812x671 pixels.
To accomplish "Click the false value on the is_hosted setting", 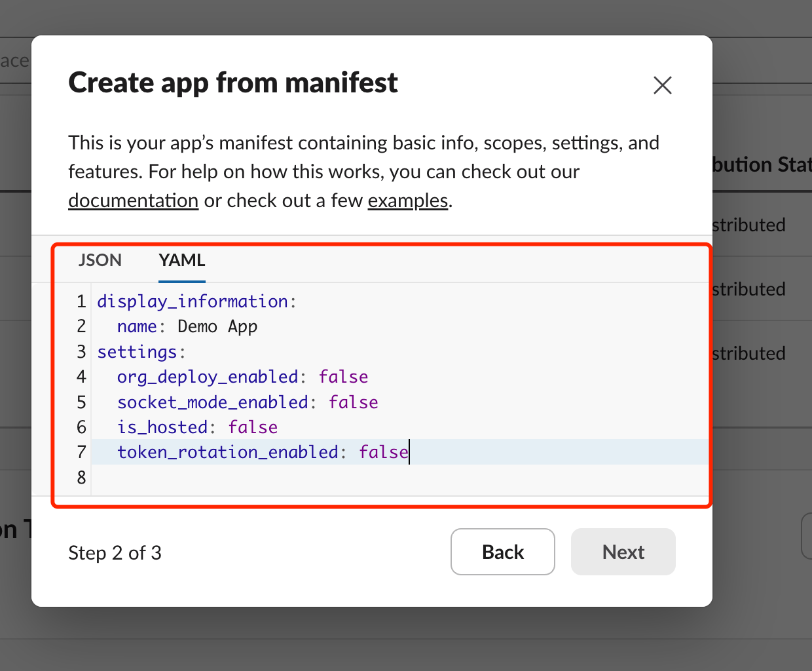I will tap(253, 427).
